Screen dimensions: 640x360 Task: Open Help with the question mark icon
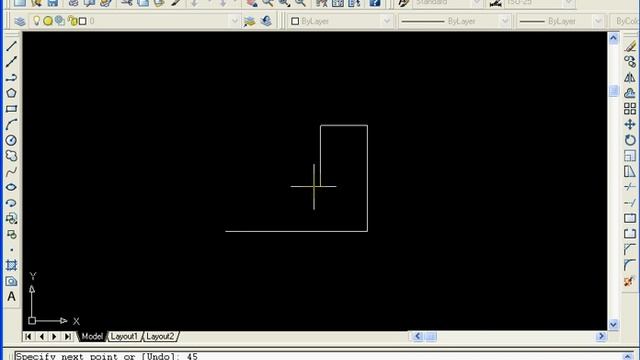tap(374, 3)
